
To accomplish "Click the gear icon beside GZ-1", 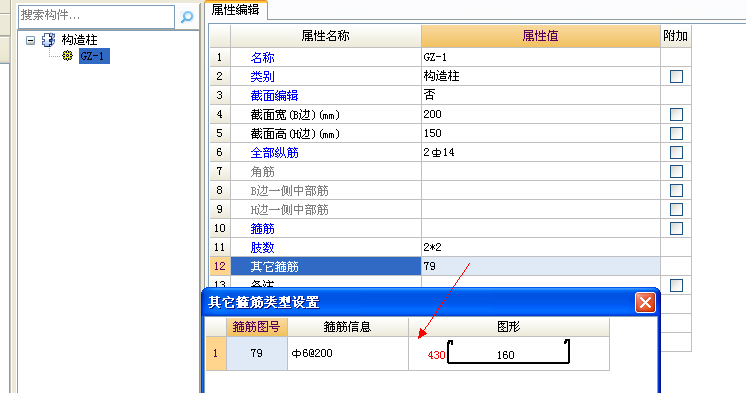I will [x=68, y=56].
